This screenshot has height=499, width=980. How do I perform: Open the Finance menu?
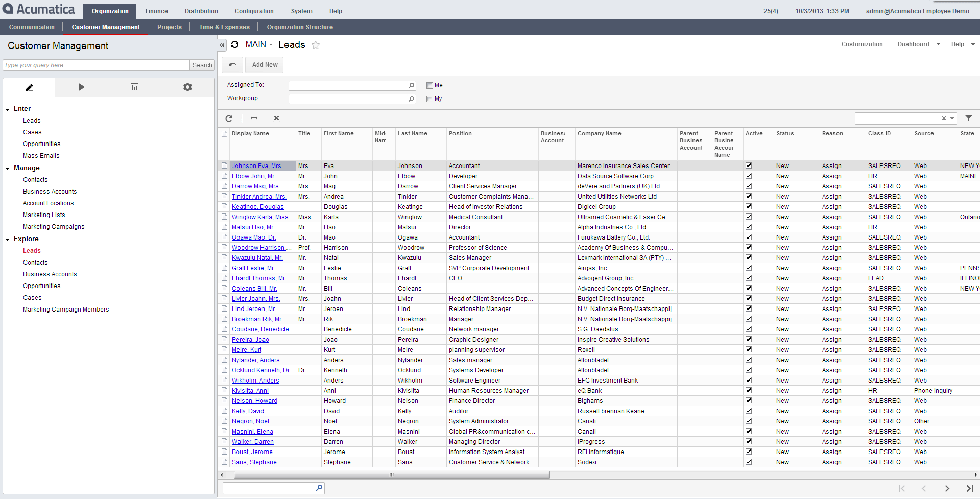click(156, 11)
